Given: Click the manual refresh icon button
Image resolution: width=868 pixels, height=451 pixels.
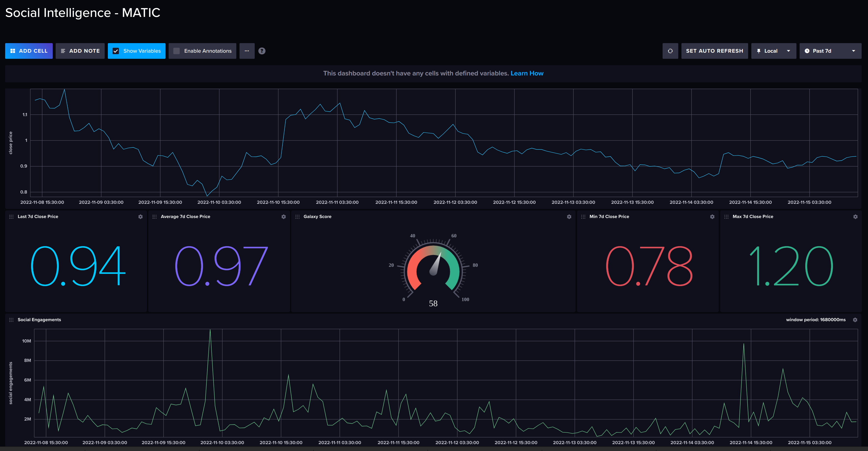Looking at the screenshot, I should click(x=670, y=51).
